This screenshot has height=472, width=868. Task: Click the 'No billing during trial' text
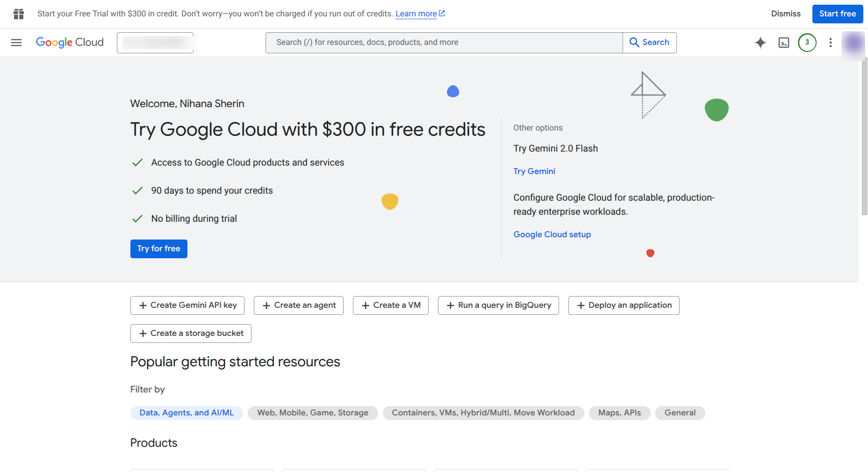tap(194, 219)
